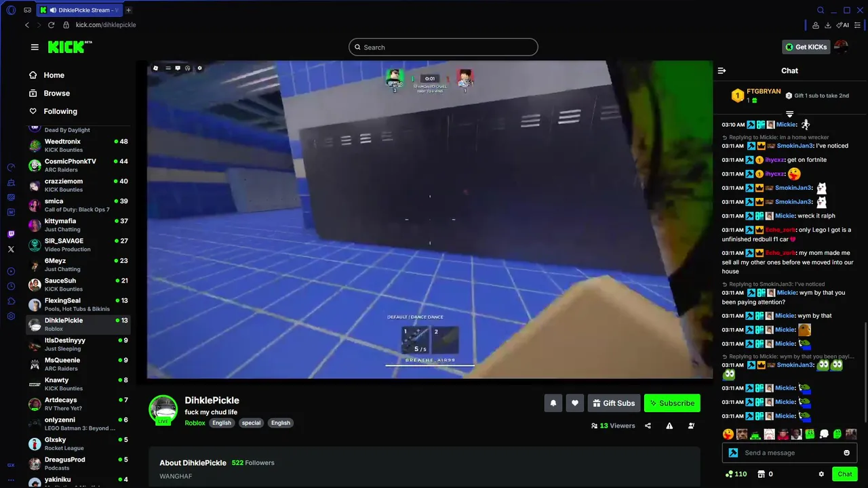Open CosmicPhonkTV channel in sidebar
Viewport: 868px width, 488px height.
(x=78, y=165)
